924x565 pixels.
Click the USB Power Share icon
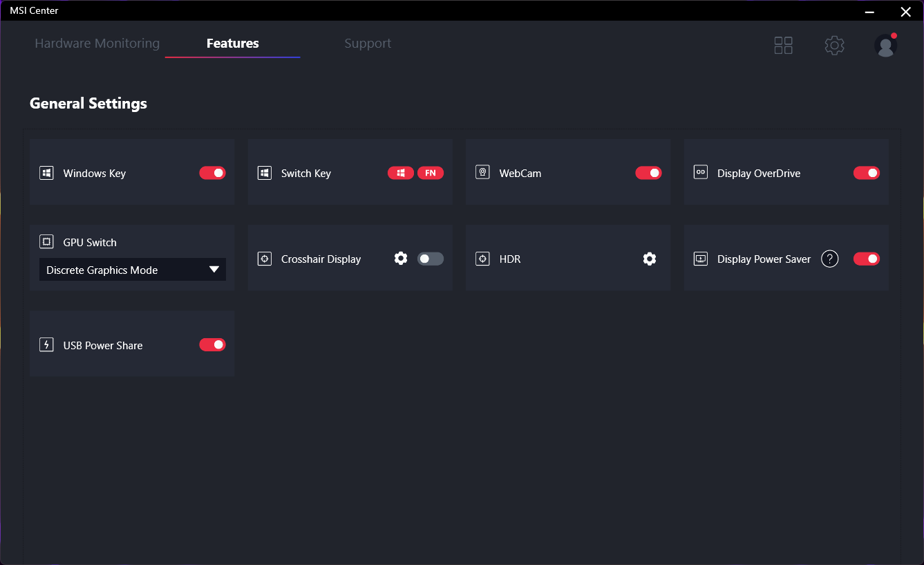pos(46,344)
